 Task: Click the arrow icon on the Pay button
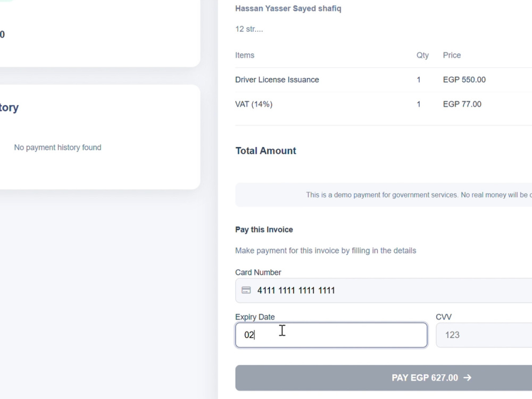467,378
